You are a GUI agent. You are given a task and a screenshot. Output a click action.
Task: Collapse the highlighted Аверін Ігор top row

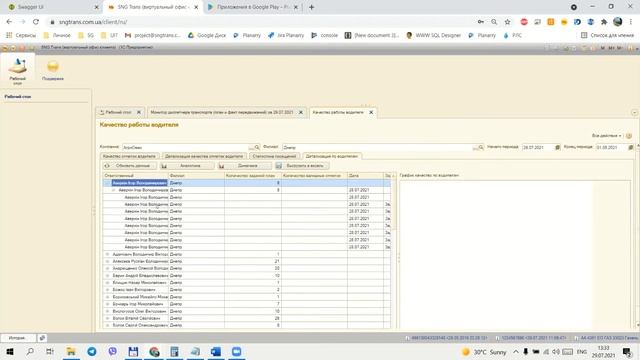pos(108,183)
